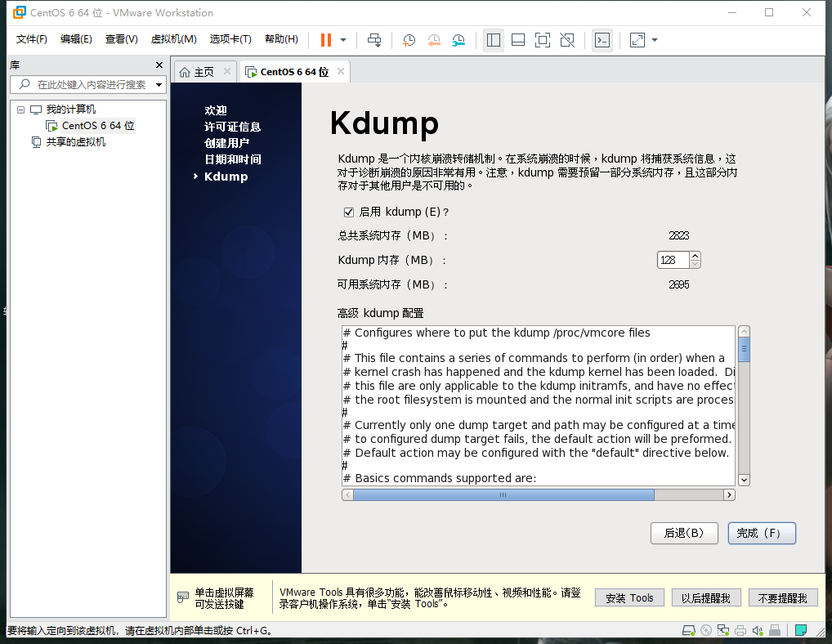Viewport: 832px width, 644px height.
Task: Click the orange pause (suspend VM) icon
Action: click(326, 40)
